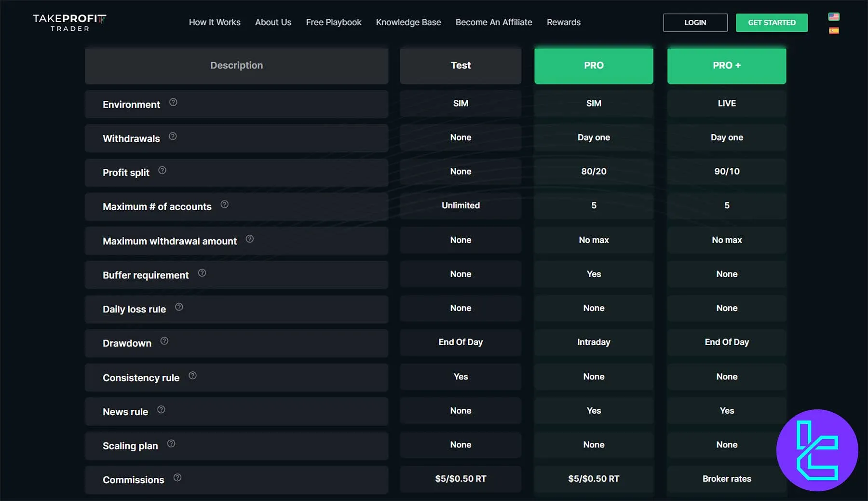Screen dimensions: 868x501
Task: Select the Spanish flag language icon
Action: tap(834, 31)
